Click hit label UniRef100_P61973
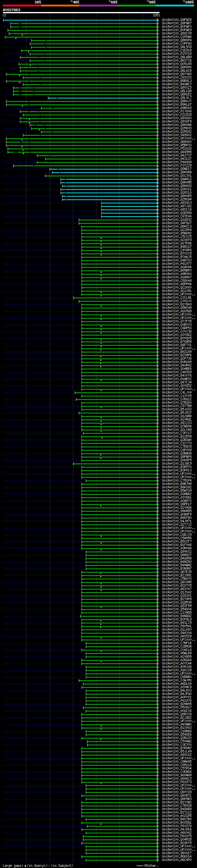The height and width of the screenshot is (868, 197). click(177, 782)
